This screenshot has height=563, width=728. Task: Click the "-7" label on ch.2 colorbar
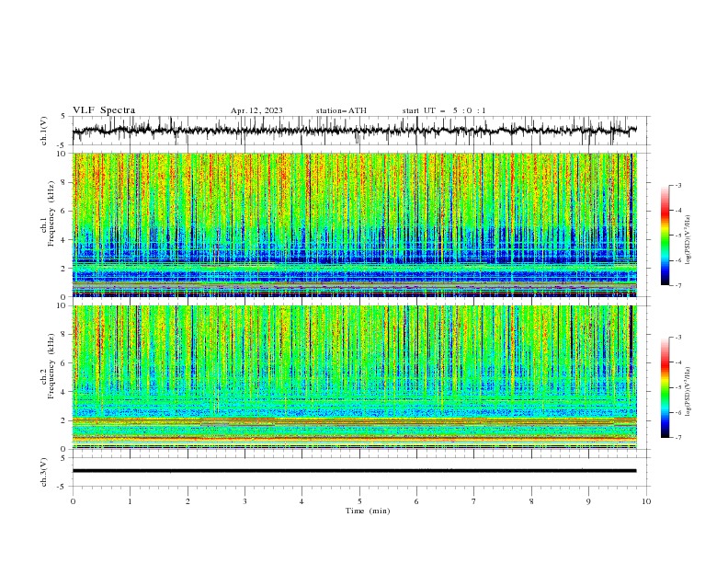(x=678, y=438)
